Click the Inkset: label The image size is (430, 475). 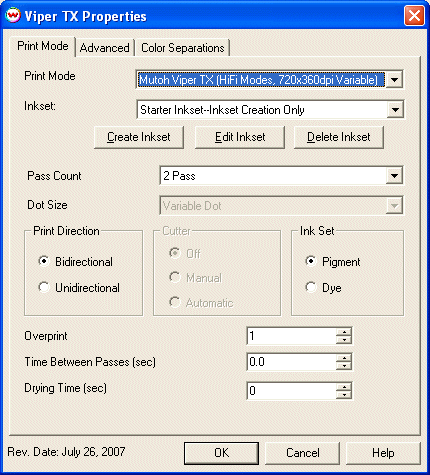point(40,106)
